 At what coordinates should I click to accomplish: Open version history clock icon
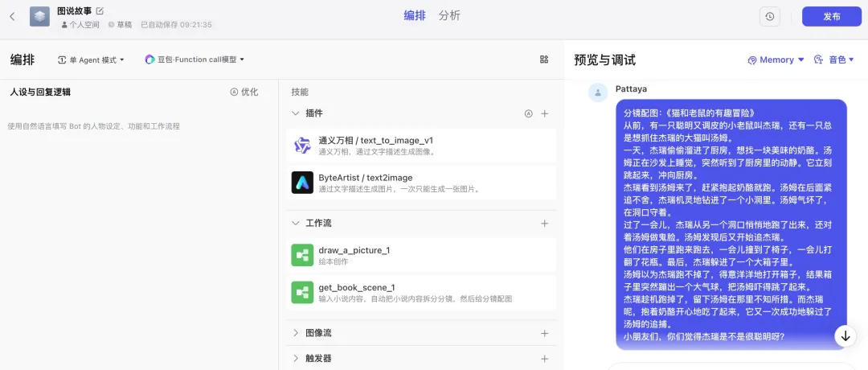click(x=770, y=16)
